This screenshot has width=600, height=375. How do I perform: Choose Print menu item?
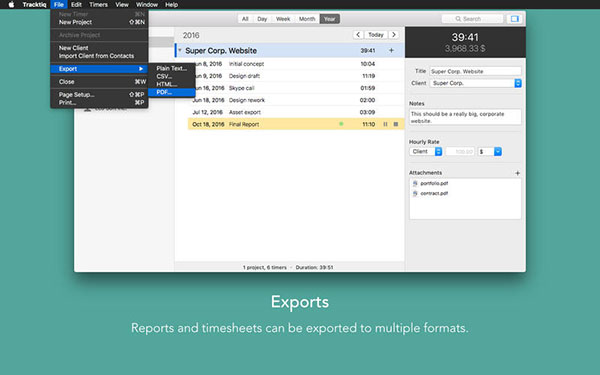click(99, 103)
